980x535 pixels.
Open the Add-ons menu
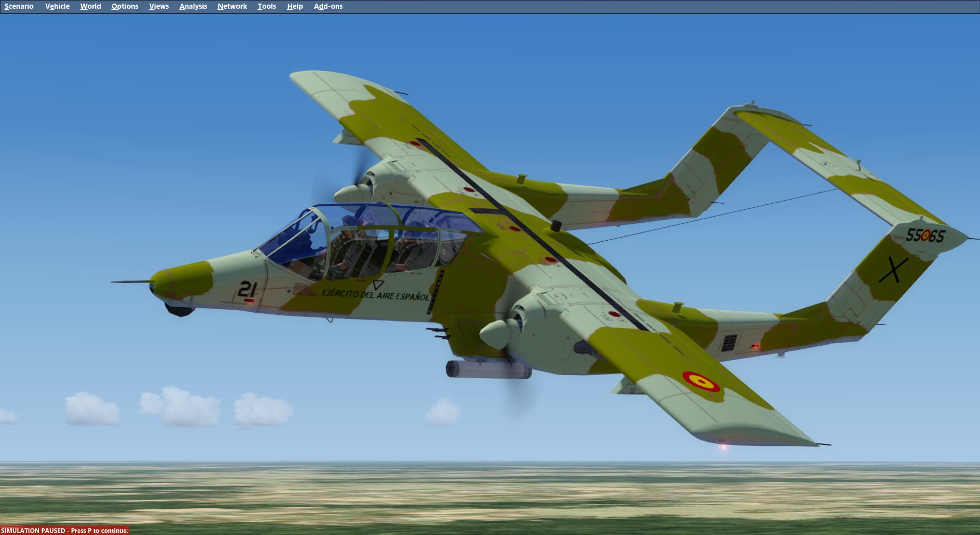click(328, 6)
